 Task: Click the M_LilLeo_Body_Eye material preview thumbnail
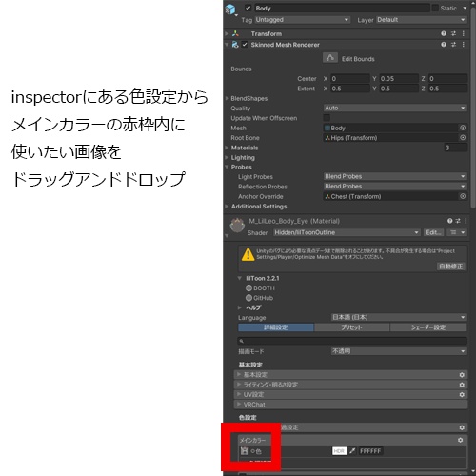237,226
